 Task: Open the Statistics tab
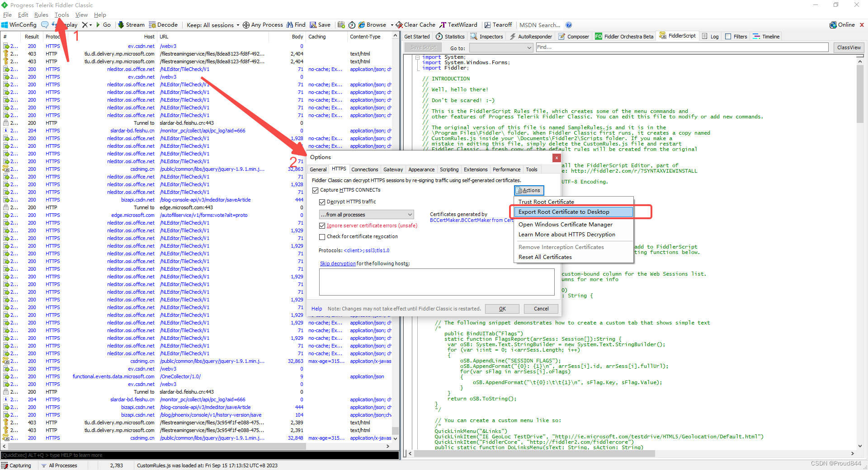tap(450, 37)
